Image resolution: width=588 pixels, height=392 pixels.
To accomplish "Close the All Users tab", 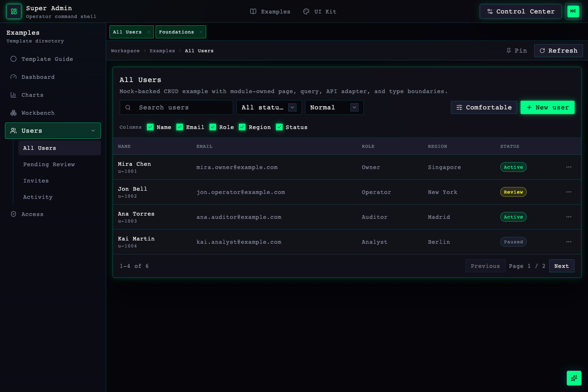I will click(149, 32).
